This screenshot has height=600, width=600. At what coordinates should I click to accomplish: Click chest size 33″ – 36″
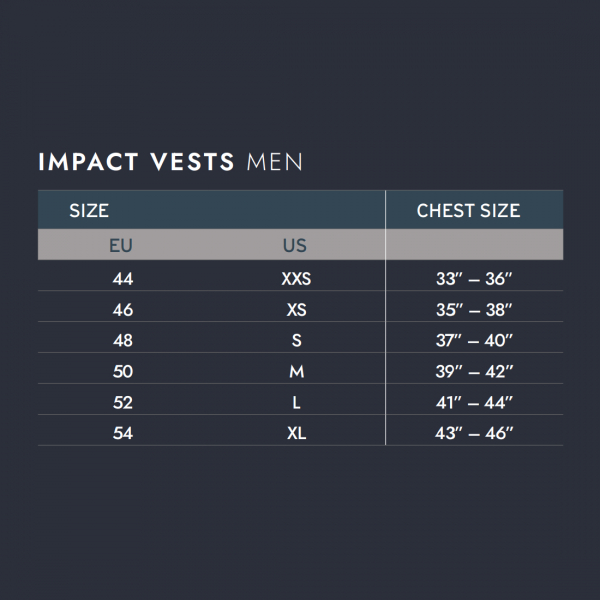tap(474, 279)
